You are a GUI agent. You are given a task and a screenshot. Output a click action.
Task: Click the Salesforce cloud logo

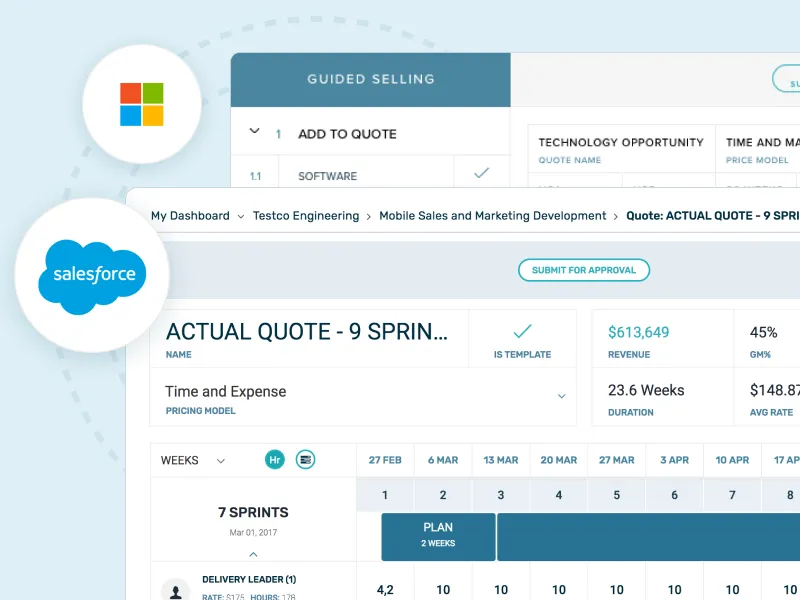click(x=92, y=277)
